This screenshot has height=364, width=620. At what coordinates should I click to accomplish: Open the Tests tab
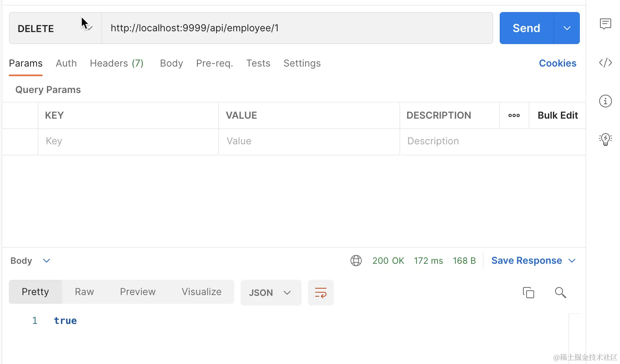click(x=258, y=63)
